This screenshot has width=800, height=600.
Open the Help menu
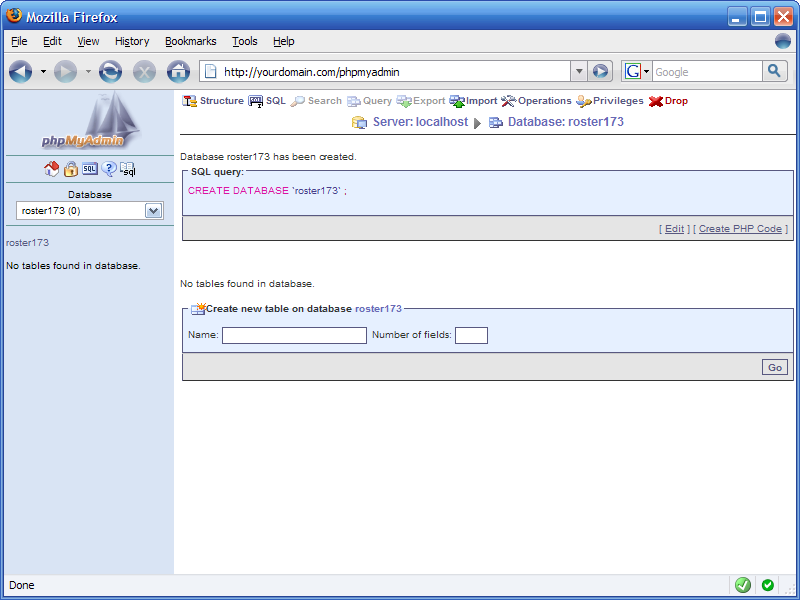284,41
